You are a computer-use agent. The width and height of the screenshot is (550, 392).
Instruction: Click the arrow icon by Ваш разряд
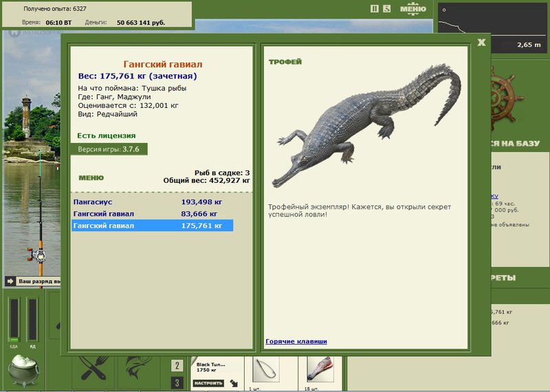coord(10,281)
